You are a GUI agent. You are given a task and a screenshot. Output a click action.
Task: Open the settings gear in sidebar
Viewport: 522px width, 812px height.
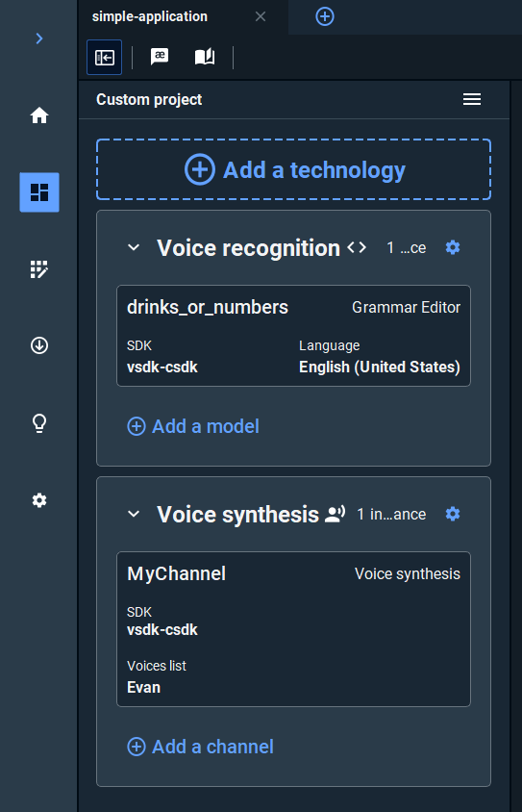(x=39, y=500)
